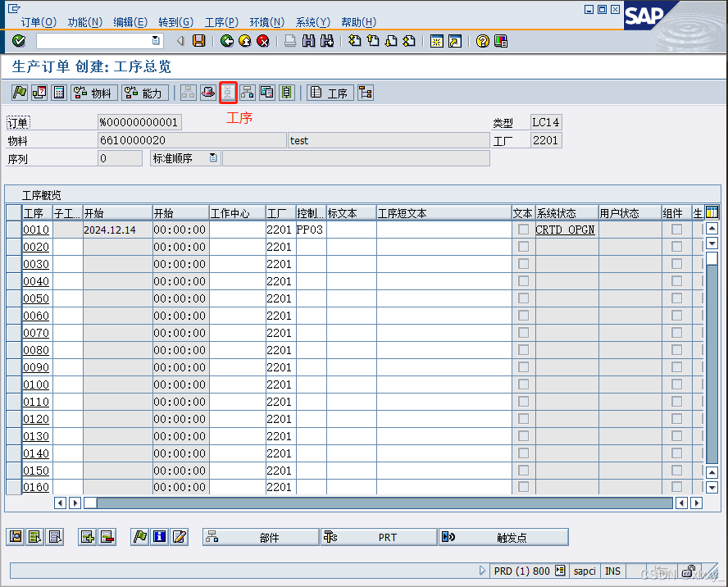The width and height of the screenshot is (728, 587).
Task: Open the 功能(N) menu
Action: (85, 22)
